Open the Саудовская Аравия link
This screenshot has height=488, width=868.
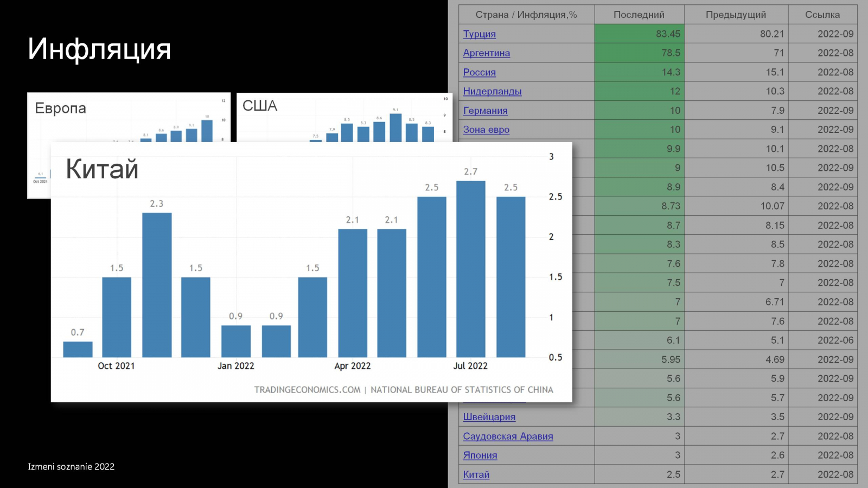tap(508, 436)
